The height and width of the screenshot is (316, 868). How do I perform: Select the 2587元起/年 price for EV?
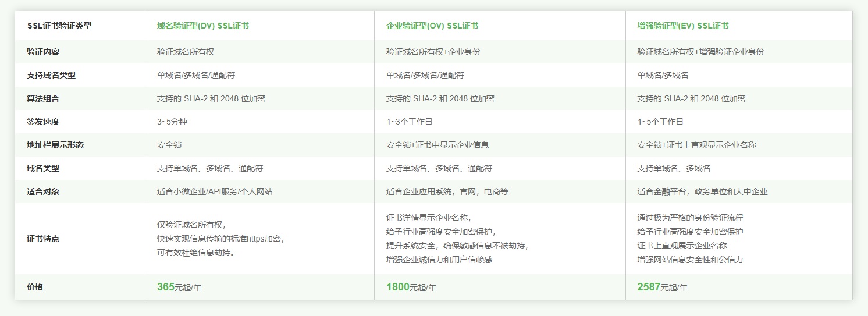coord(662,287)
